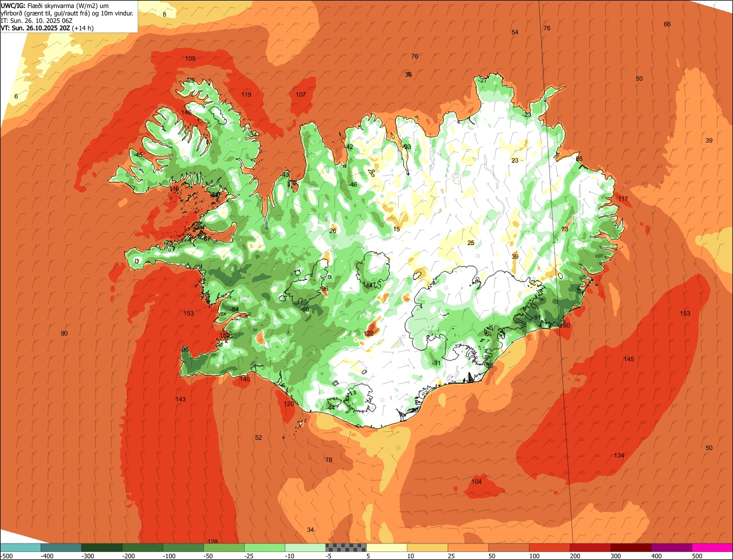Click the 117 value off the east coast
This screenshot has height=560, width=733.
[623, 199]
